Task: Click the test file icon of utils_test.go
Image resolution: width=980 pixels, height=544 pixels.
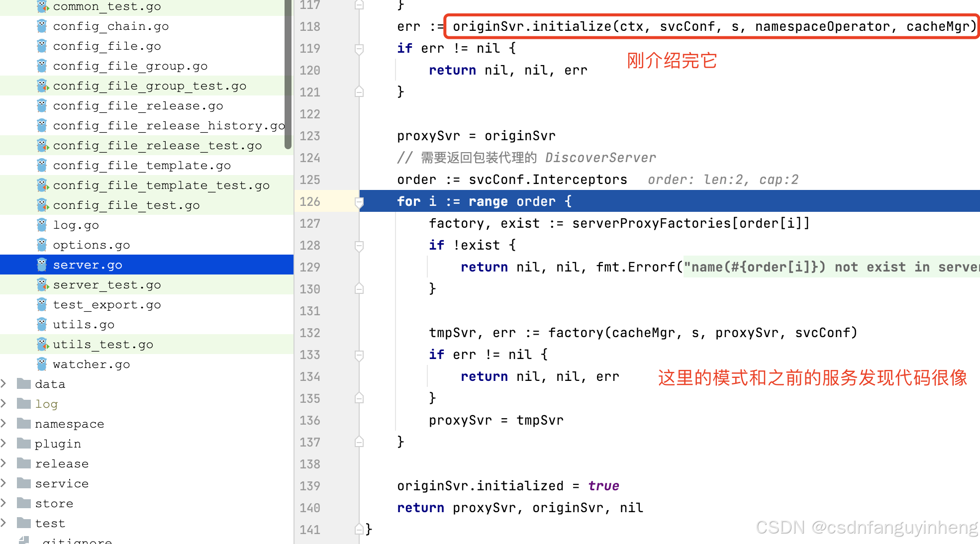Action: point(42,344)
